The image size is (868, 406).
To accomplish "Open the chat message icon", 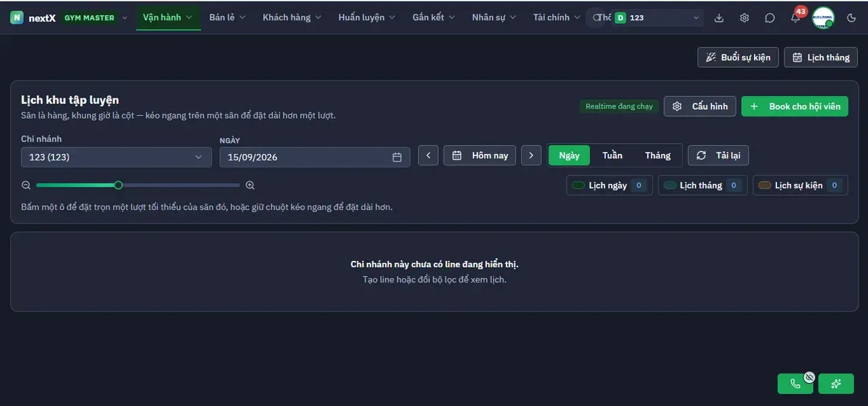I will pos(770,18).
